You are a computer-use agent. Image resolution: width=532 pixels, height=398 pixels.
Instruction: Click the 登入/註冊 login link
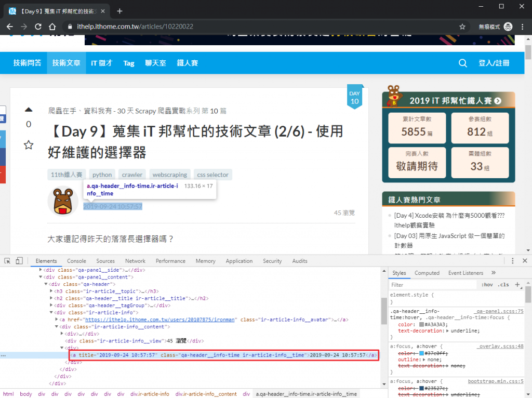494,63
